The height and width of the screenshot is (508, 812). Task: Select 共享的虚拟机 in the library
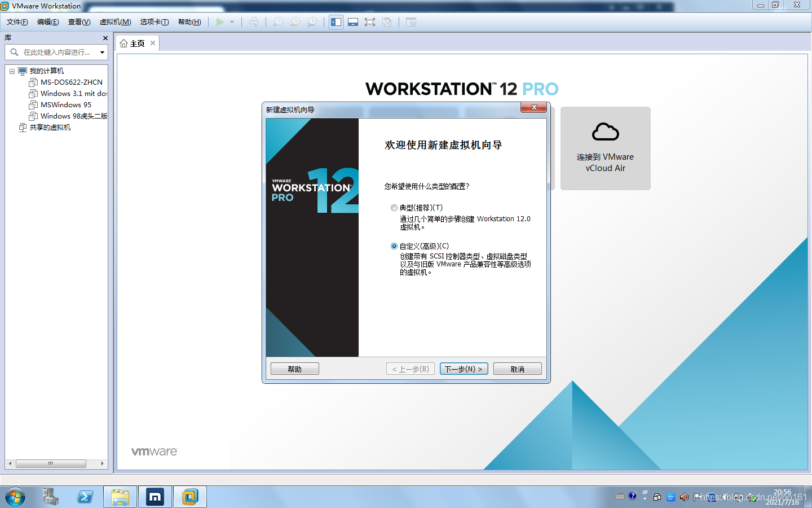(x=50, y=128)
